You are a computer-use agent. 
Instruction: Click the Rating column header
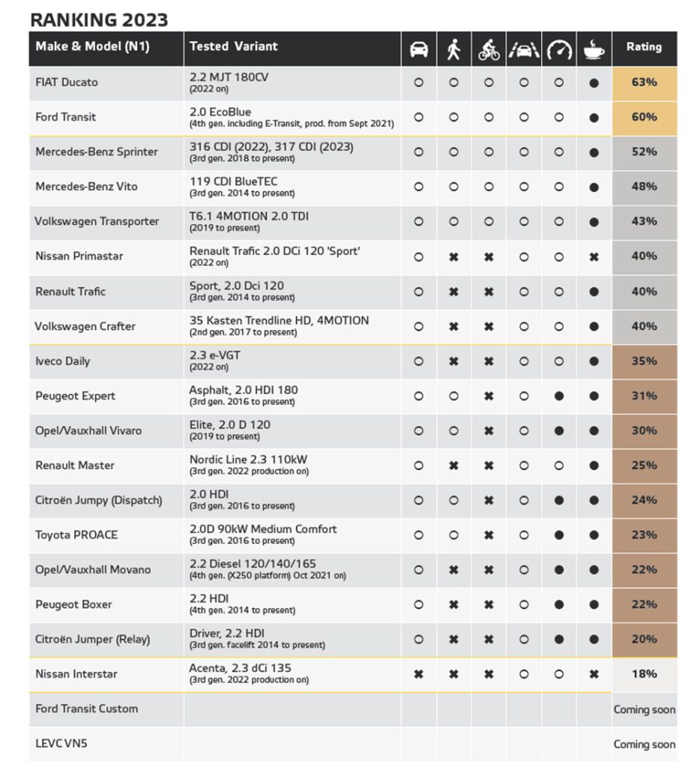point(645,47)
